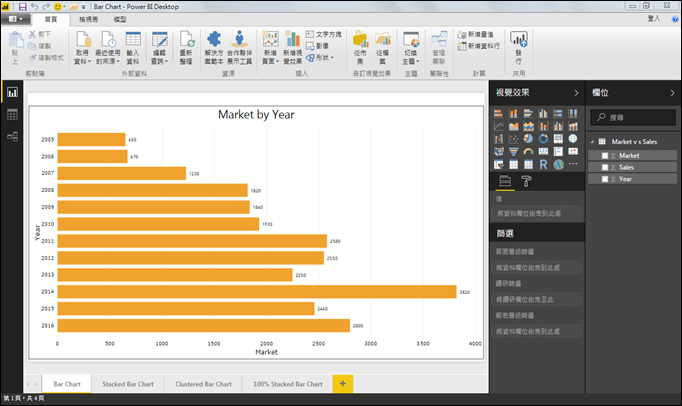Open the Stacked Bar Chart page tab
The width and height of the screenshot is (682, 406).
[x=126, y=384]
